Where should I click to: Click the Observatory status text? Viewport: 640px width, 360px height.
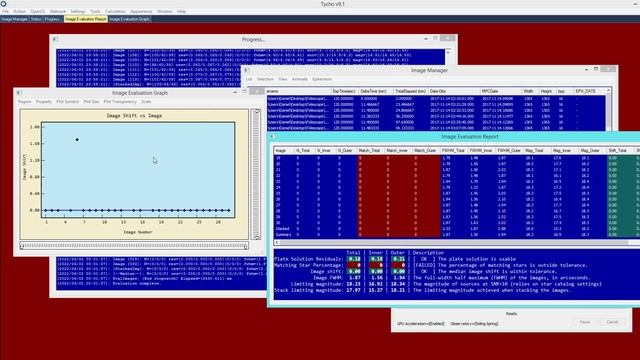pyautogui.click(x=474, y=324)
